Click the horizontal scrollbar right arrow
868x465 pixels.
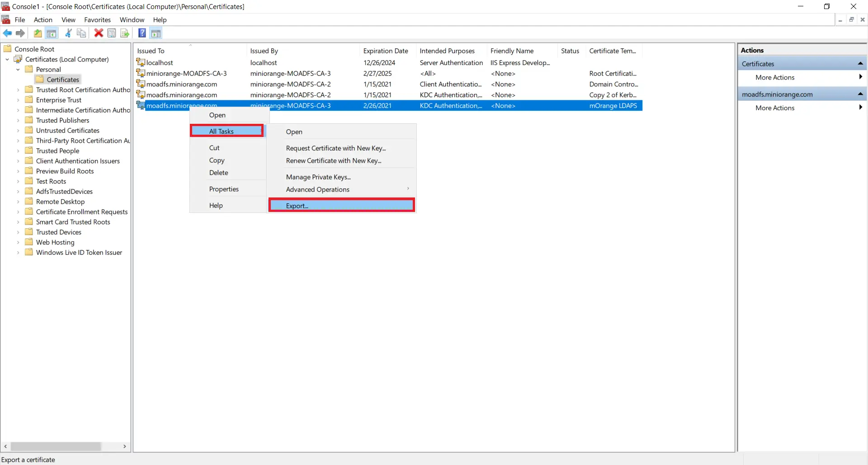(x=125, y=446)
